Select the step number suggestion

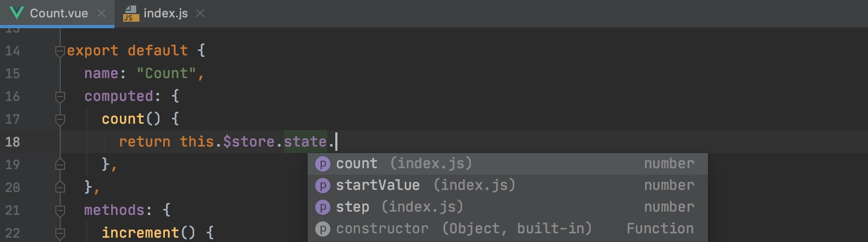point(507,207)
